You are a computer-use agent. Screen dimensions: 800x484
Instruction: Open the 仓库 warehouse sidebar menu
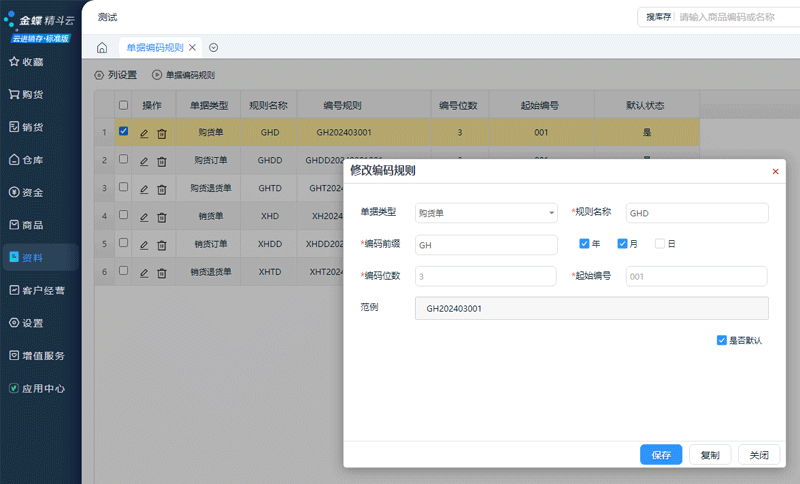point(27,160)
